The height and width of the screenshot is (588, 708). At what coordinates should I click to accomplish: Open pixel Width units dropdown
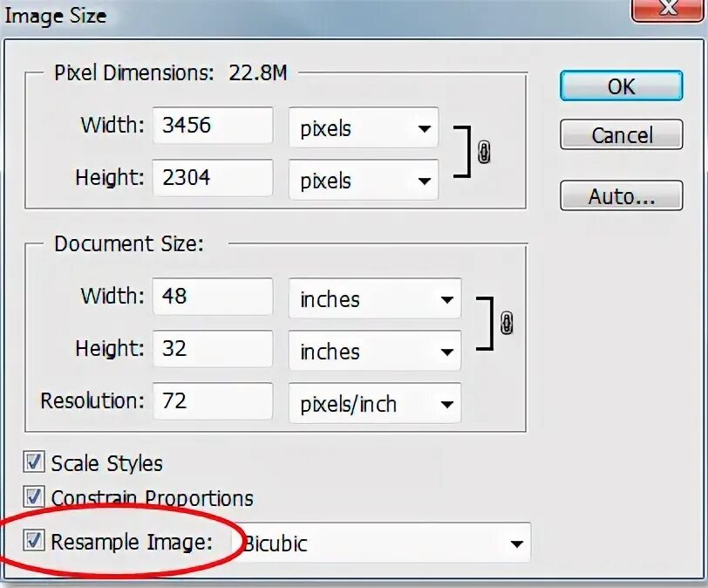pyautogui.click(x=364, y=127)
